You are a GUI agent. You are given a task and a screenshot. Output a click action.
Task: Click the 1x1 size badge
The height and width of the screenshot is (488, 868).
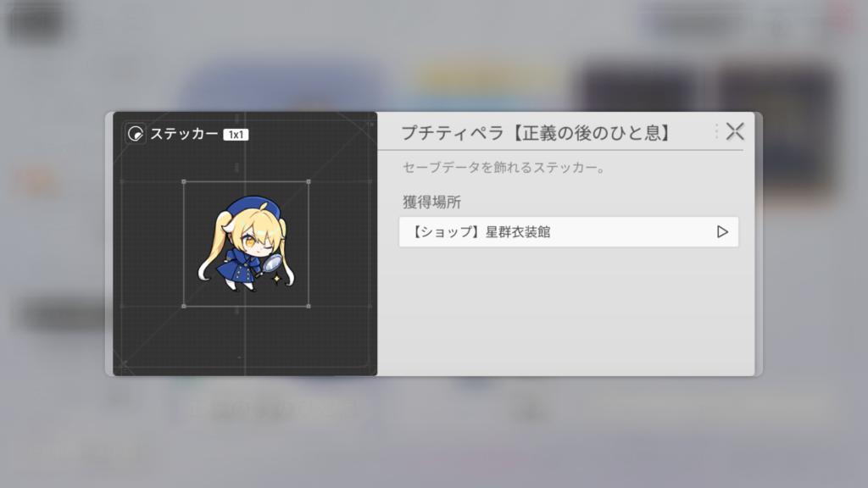pos(236,135)
